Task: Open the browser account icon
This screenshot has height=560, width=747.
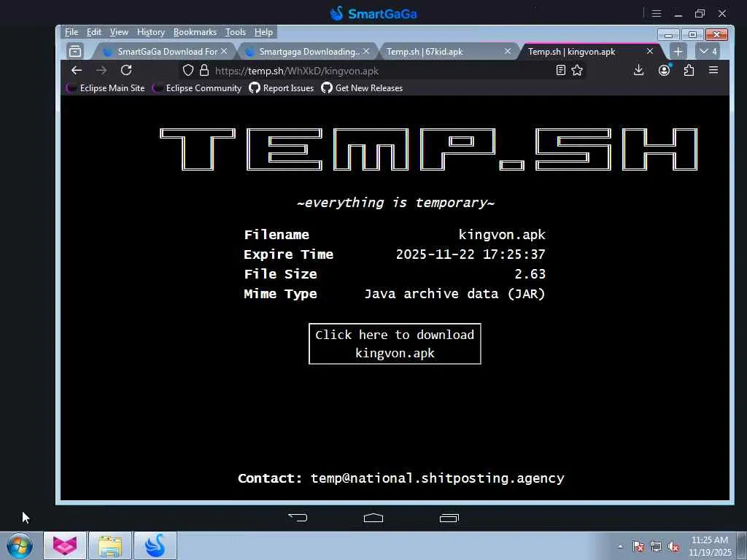Action: click(x=664, y=71)
